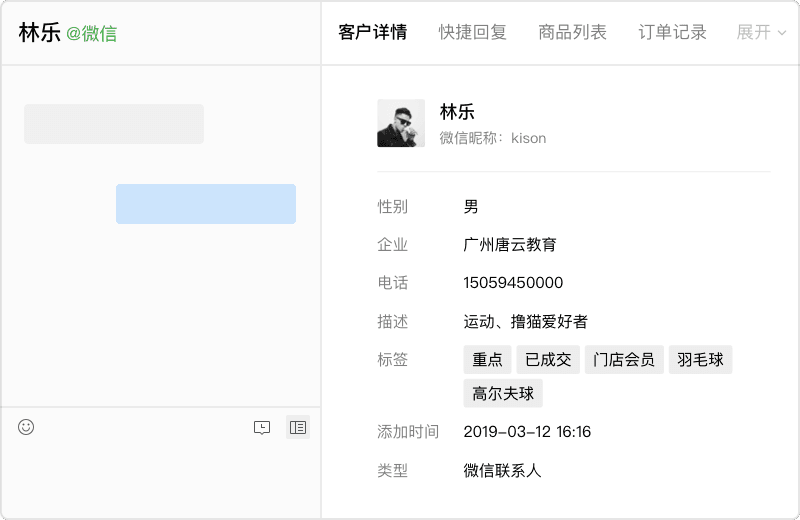
Task: Click 林乐's profile avatar photo
Action: pyautogui.click(x=401, y=123)
